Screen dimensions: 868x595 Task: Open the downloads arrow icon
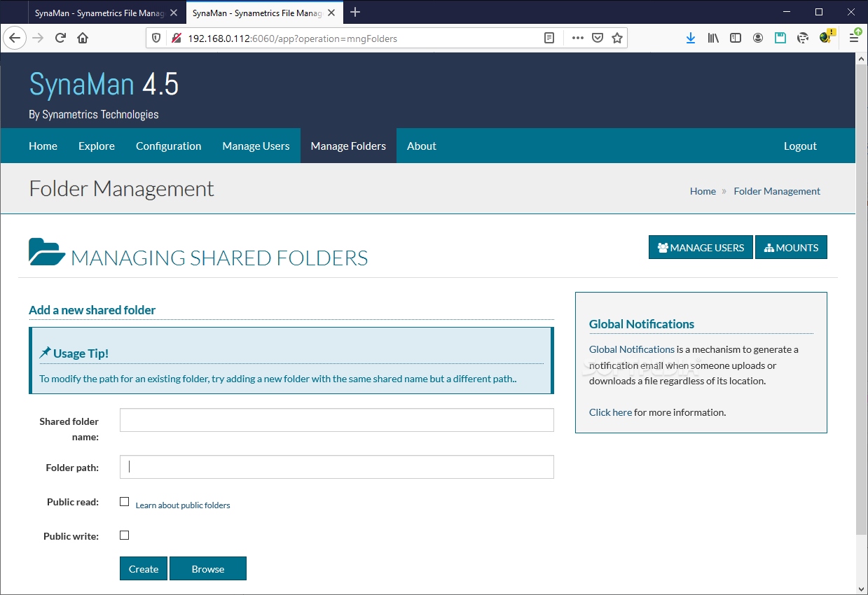pyautogui.click(x=691, y=38)
